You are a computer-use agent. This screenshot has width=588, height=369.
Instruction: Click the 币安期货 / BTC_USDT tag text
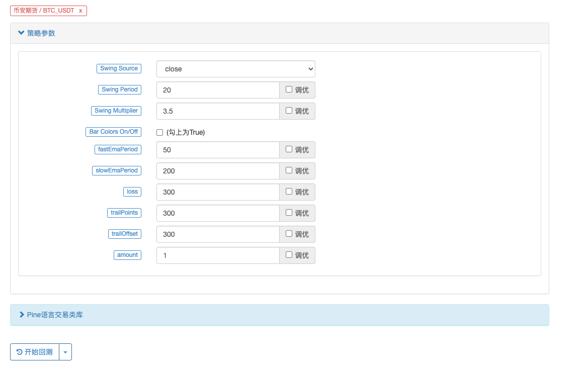coord(44,11)
